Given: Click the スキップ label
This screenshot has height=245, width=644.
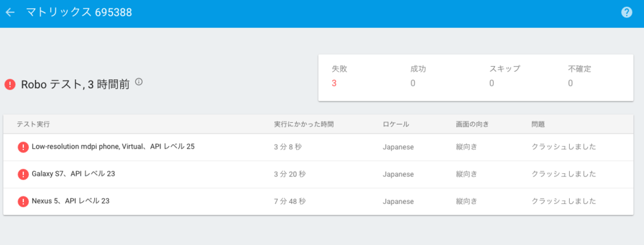Looking at the screenshot, I should coord(504,69).
